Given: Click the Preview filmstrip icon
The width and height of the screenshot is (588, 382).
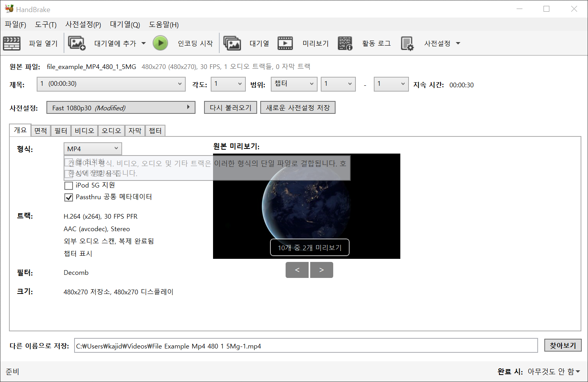Looking at the screenshot, I should click(285, 43).
